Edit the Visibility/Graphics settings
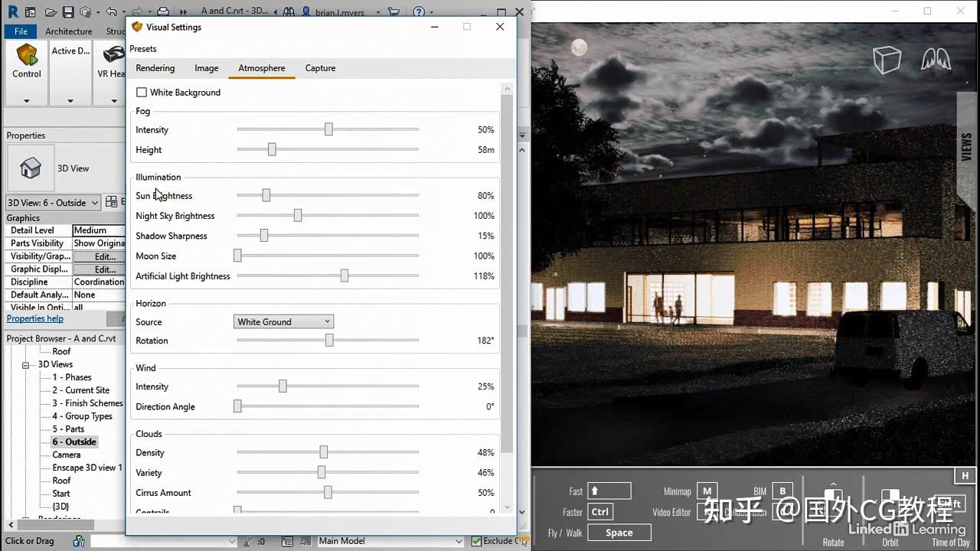Image resolution: width=980 pixels, height=551 pixels. coord(98,256)
